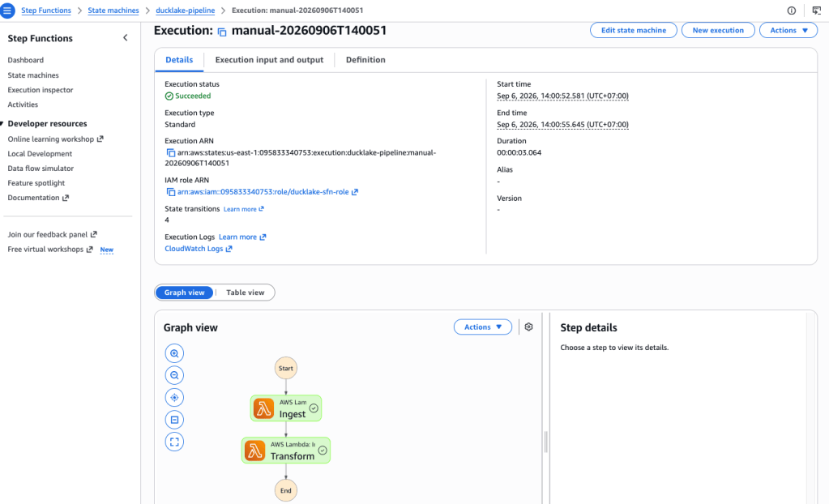
Task: Click the Ingest step success checkmark
Action: 314,408
